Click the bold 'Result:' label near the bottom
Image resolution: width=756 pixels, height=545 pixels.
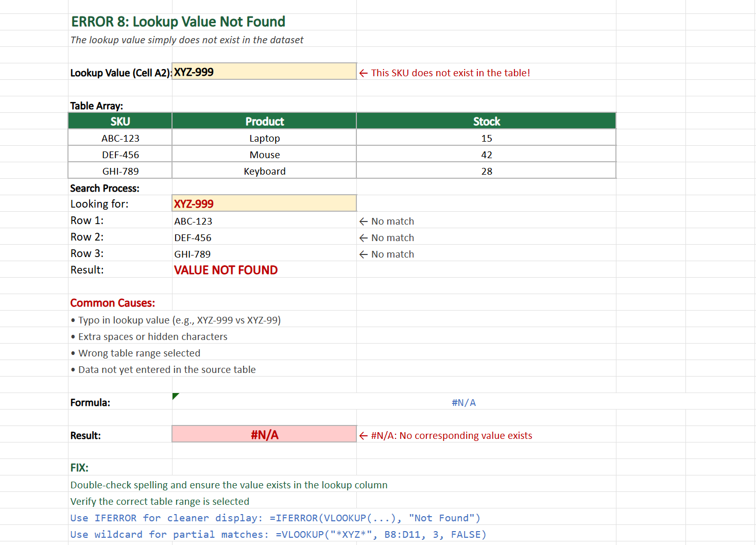click(85, 435)
